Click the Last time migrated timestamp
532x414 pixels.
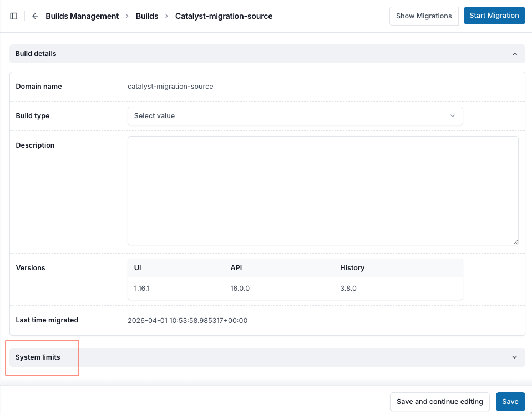188,321
